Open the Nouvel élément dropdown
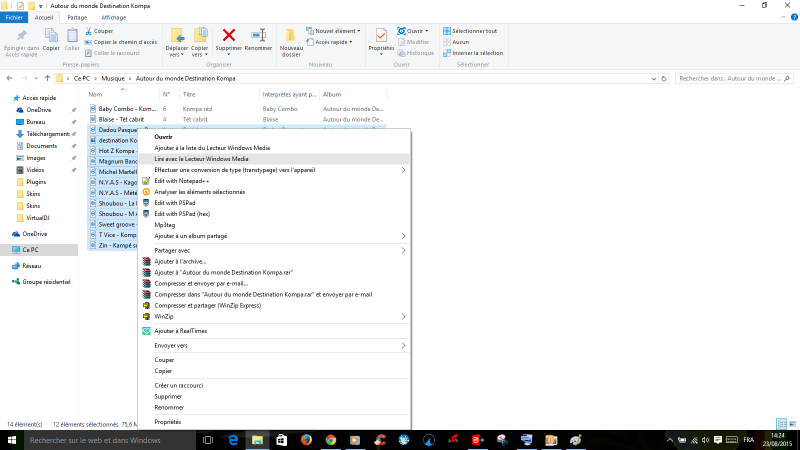The width and height of the screenshot is (800, 450). (336, 31)
